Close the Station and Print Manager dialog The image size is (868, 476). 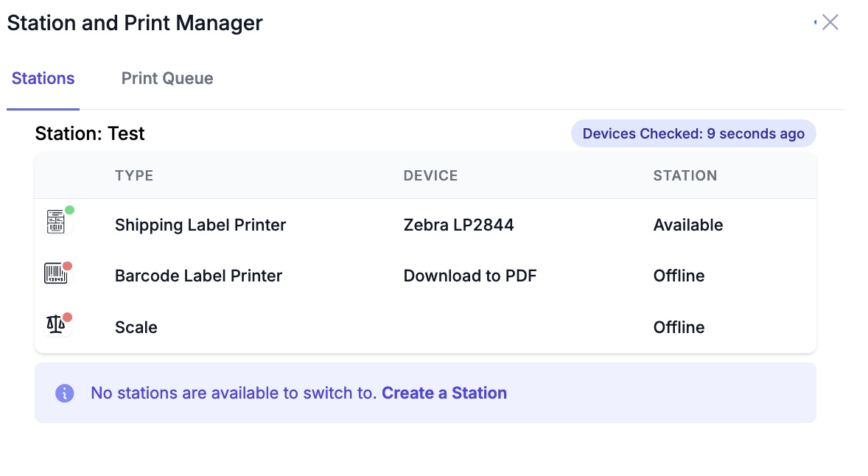(830, 22)
